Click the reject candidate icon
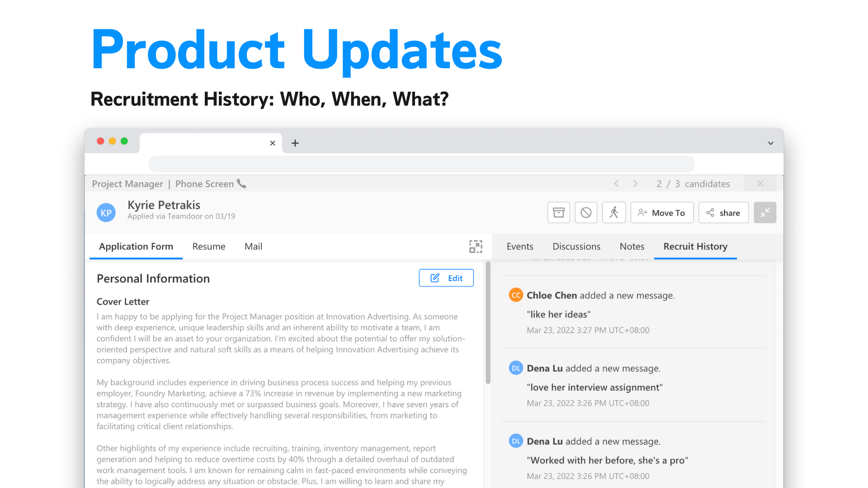This screenshot has width=868, height=488. (586, 212)
